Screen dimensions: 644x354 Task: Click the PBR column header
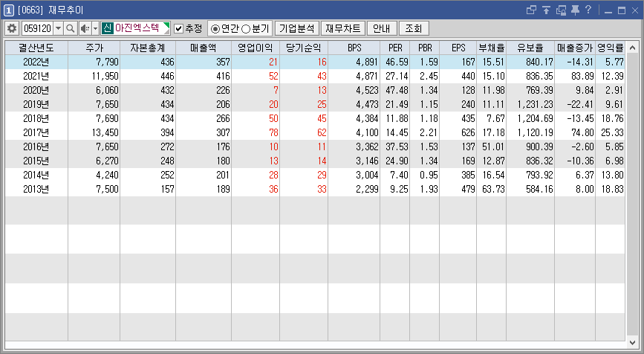[425, 48]
